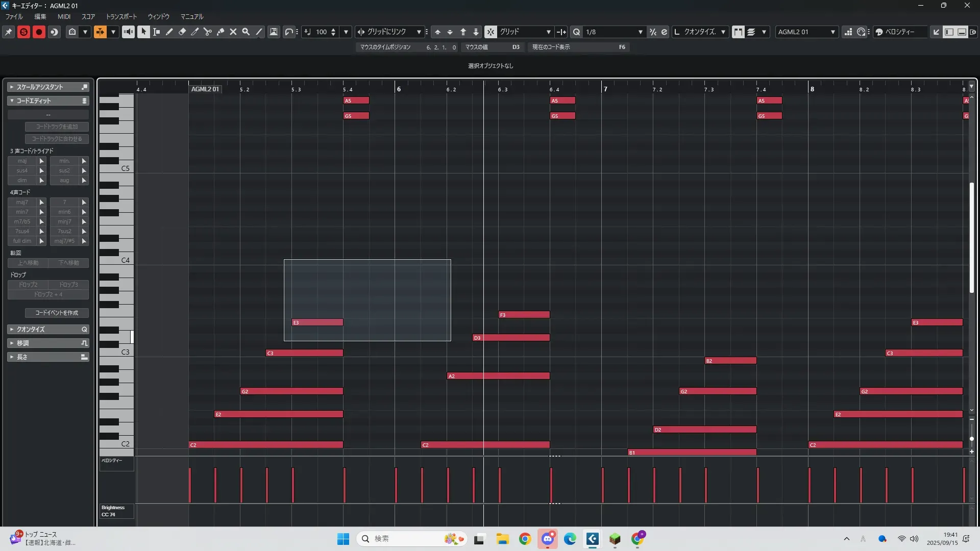The height and width of the screenshot is (551, 980).
Task: Select the Trim tool
Action: click(x=195, y=32)
